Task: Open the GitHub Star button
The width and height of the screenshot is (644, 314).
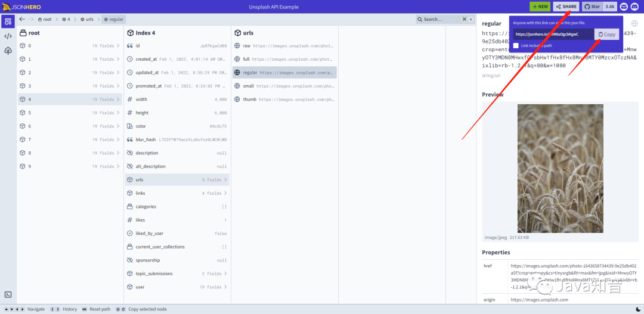Action: [592, 7]
